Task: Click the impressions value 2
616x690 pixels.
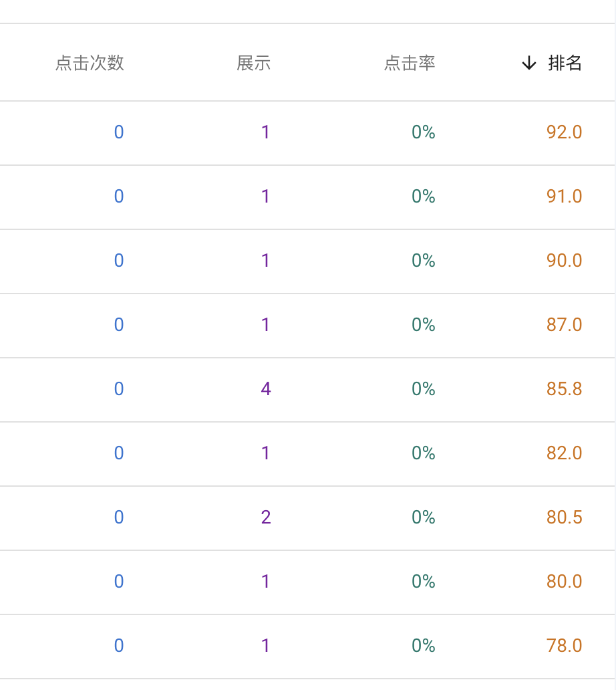Action: pos(265,517)
